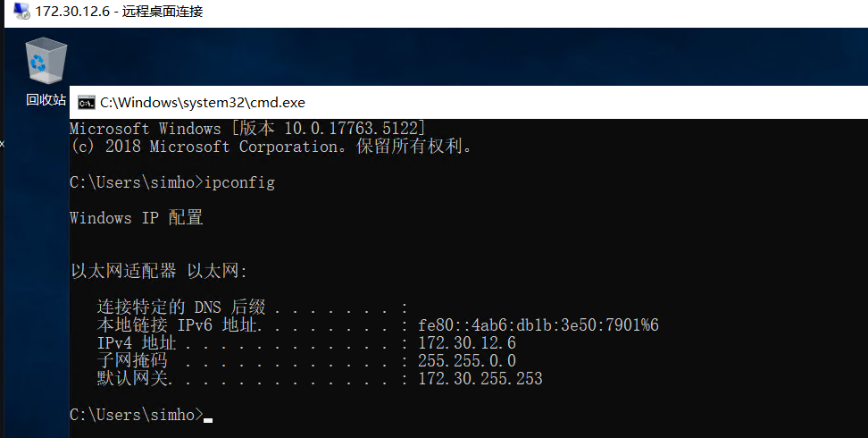This screenshot has height=438, width=868.
Task: Click the Microsoft Windows version line
Action: pyautogui.click(x=247, y=129)
